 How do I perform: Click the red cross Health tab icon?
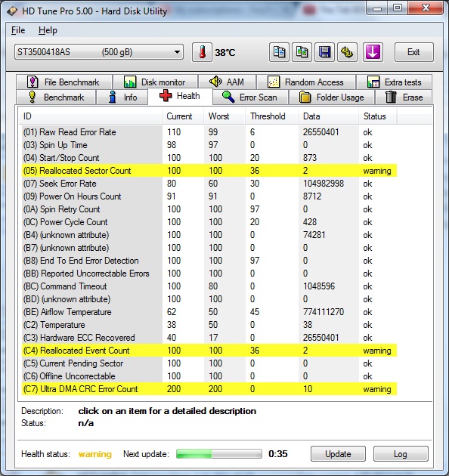pyautogui.click(x=166, y=96)
